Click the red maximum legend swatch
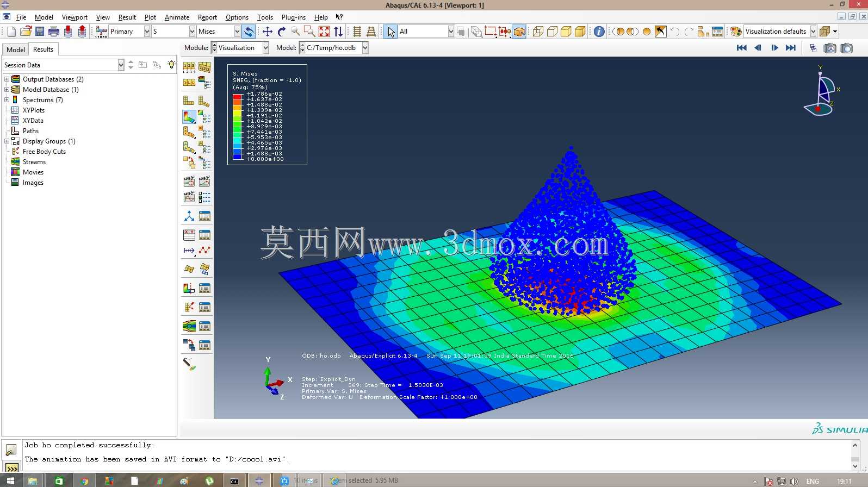The width and height of the screenshot is (868, 487). (237, 97)
